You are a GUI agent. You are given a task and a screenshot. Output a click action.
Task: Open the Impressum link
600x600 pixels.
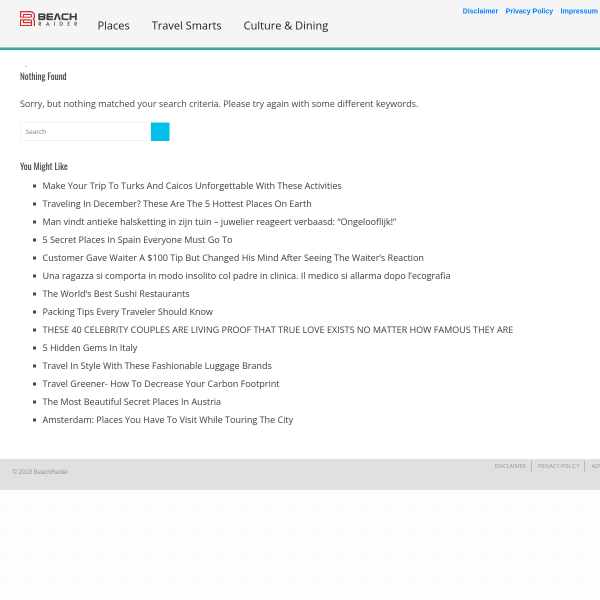tap(579, 11)
